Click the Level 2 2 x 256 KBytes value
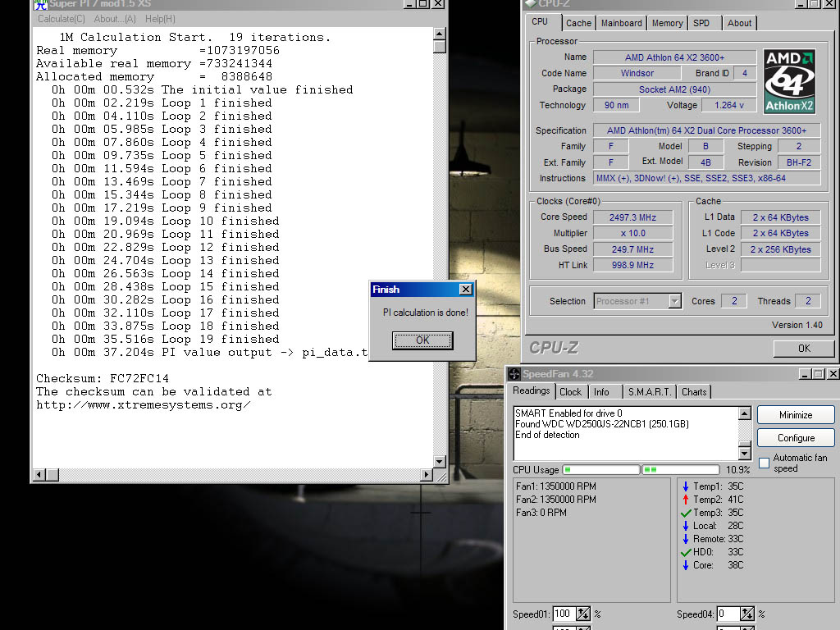Viewport: 840px width, 630px height. 781,249
